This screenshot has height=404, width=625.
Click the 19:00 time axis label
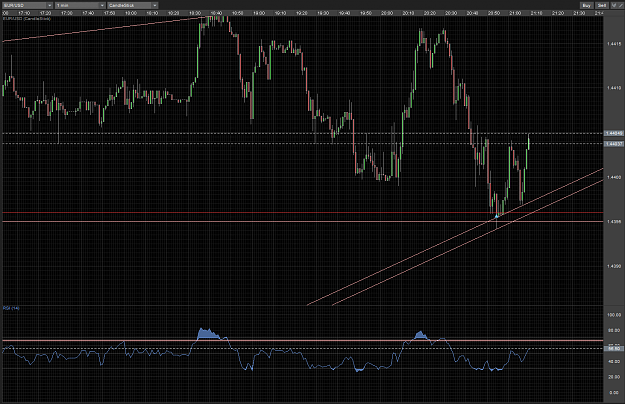tap(259, 13)
